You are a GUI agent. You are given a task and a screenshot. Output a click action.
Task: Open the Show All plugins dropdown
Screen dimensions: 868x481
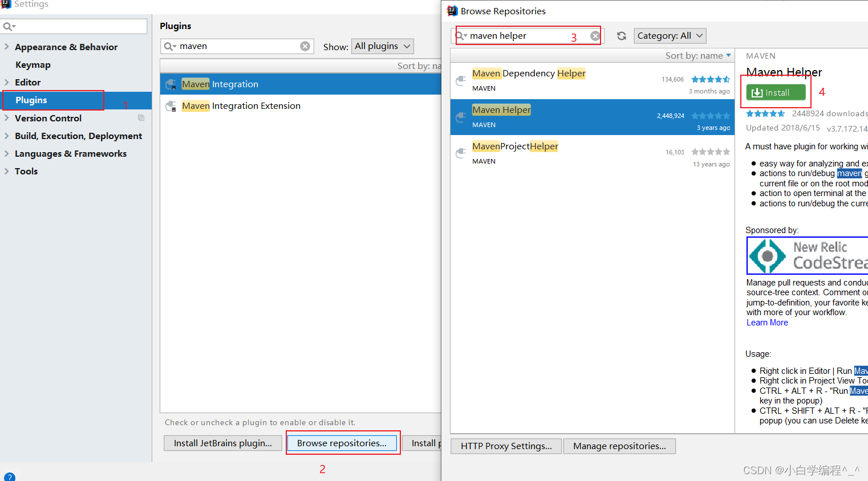click(382, 46)
